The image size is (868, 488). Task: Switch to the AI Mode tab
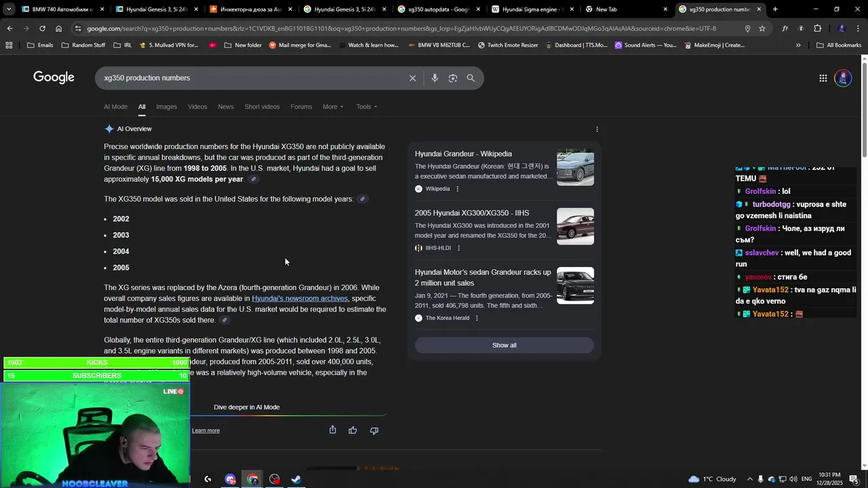pos(115,106)
